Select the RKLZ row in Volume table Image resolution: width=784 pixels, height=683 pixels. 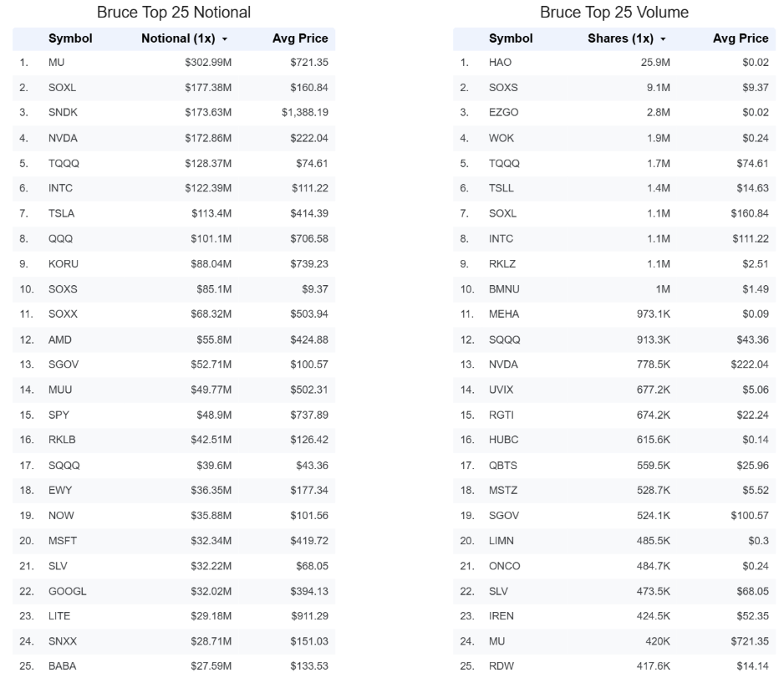pos(614,264)
